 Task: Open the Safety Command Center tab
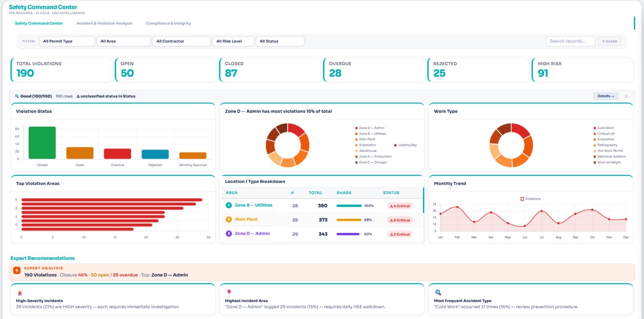tap(39, 23)
